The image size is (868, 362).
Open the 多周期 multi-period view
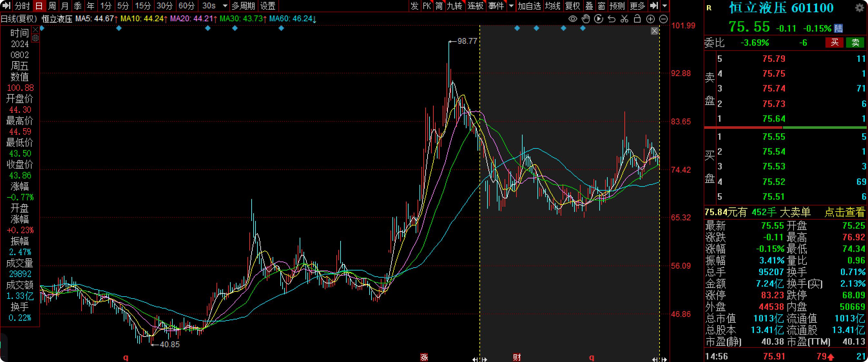pyautogui.click(x=243, y=6)
